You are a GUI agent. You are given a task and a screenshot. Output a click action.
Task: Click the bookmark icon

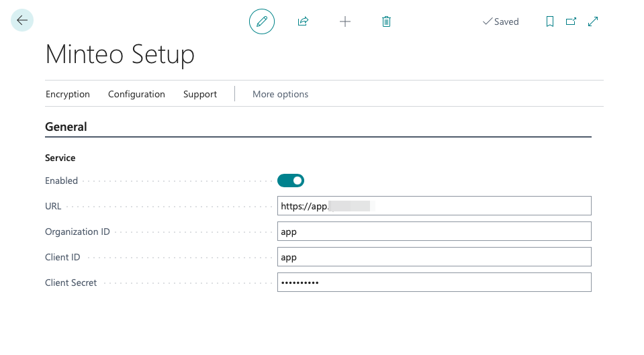[x=549, y=21]
